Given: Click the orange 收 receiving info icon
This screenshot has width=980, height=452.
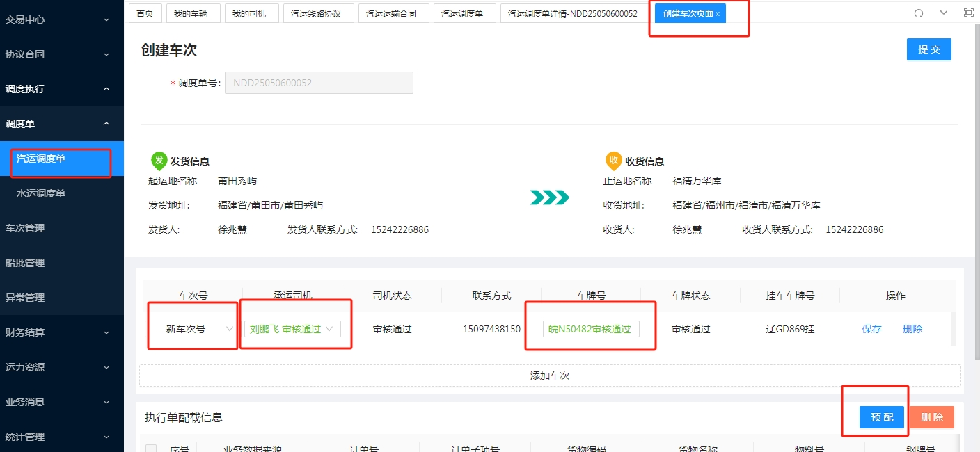Looking at the screenshot, I should tap(613, 161).
